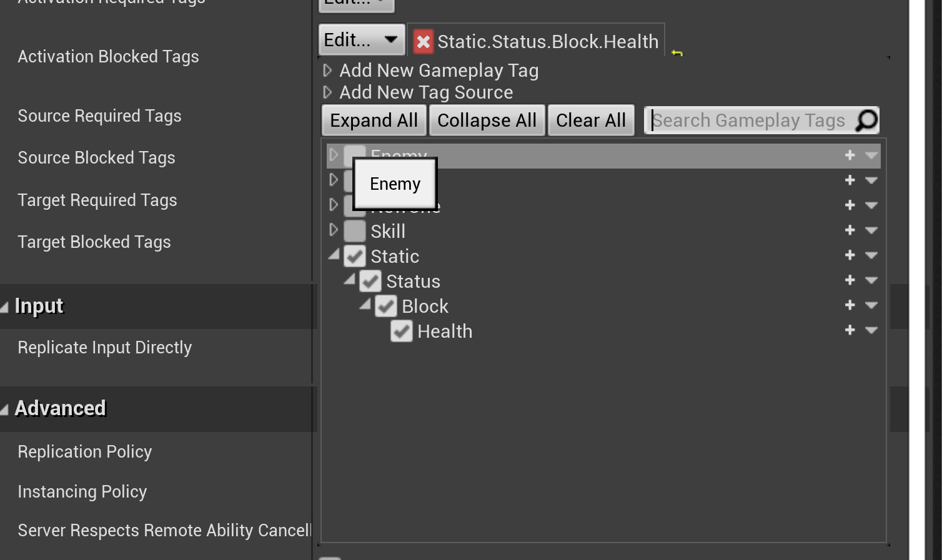The image size is (942, 560).
Task: Uncheck the Health tag checkbox
Action: tap(402, 331)
